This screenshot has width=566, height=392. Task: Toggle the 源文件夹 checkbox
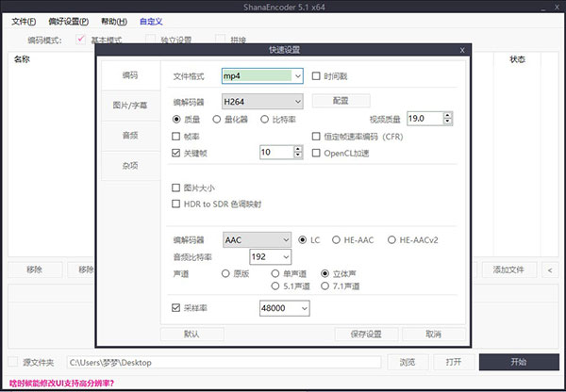13,362
